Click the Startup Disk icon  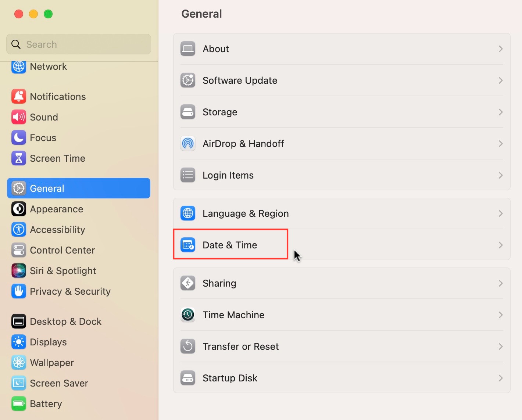tap(188, 378)
